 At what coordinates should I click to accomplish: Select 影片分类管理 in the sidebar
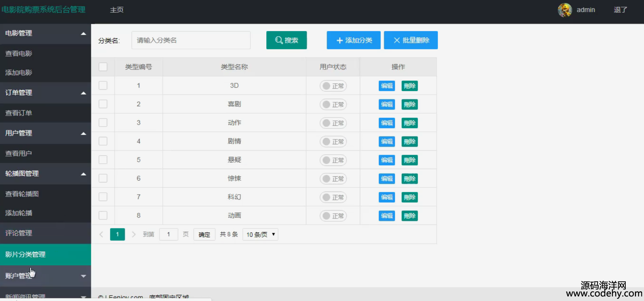pos(45,255)
